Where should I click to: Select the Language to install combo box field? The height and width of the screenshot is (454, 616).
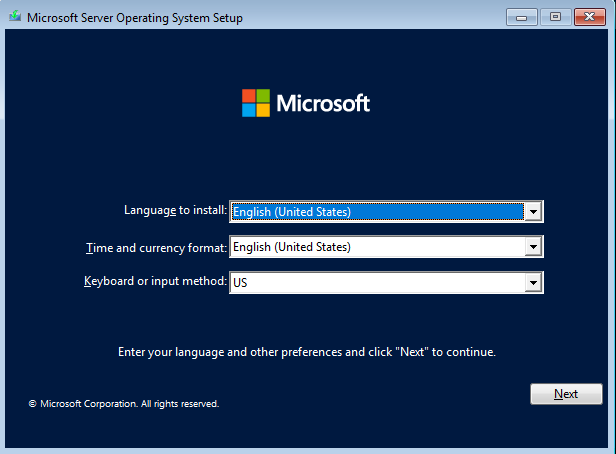[386, 212]
